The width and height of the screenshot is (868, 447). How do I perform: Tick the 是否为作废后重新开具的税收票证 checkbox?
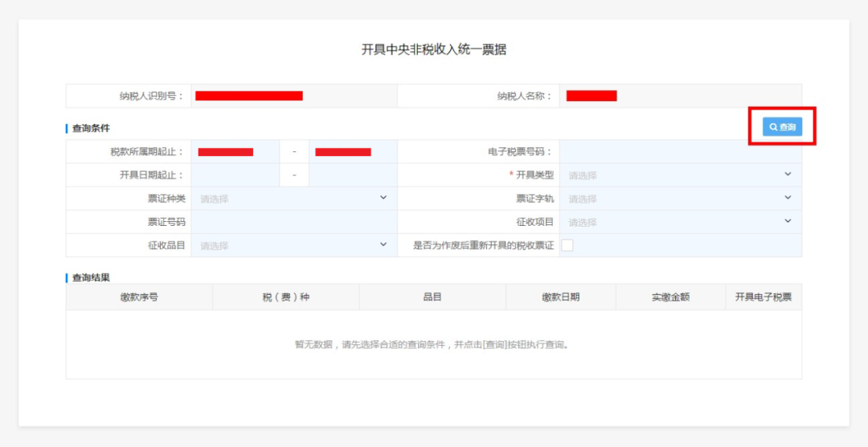click(x=567, y=245)
